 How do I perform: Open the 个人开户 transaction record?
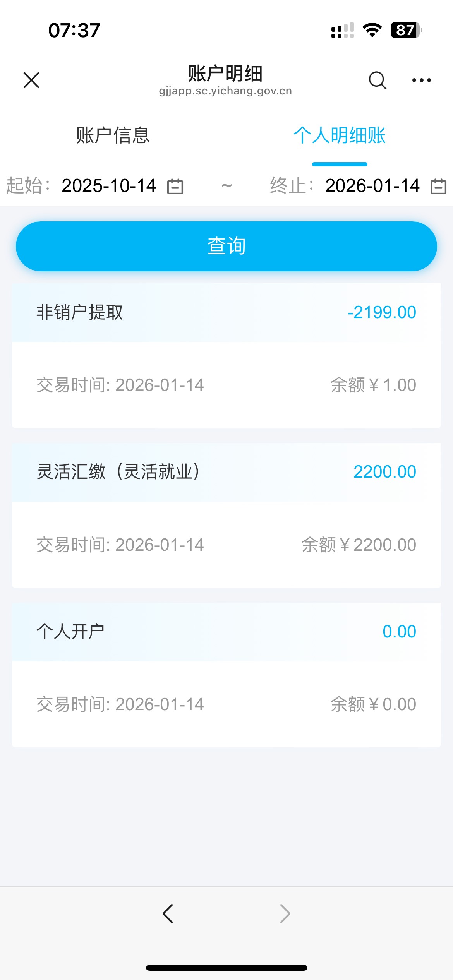pos(226,675)
